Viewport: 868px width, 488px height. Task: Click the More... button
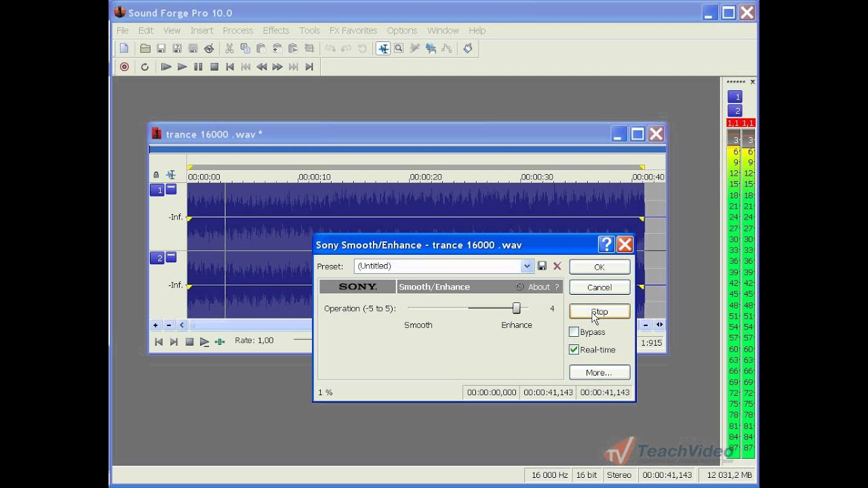point(599,372)
